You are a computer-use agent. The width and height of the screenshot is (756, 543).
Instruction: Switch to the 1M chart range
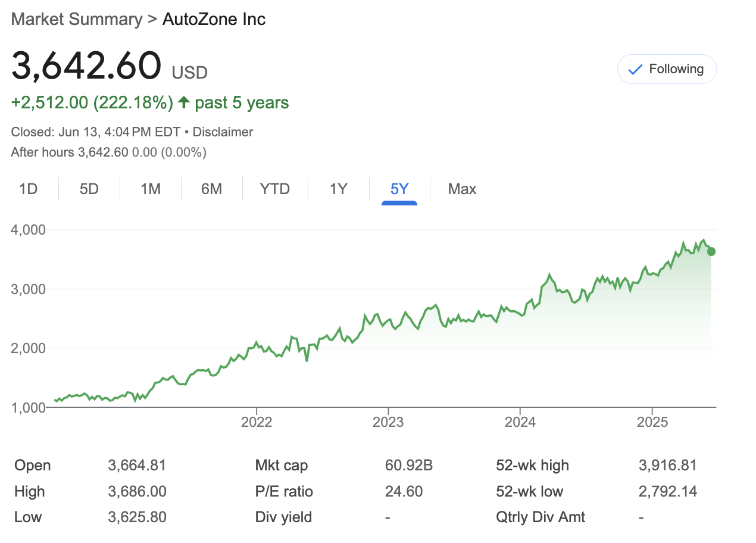click(151, 189)
